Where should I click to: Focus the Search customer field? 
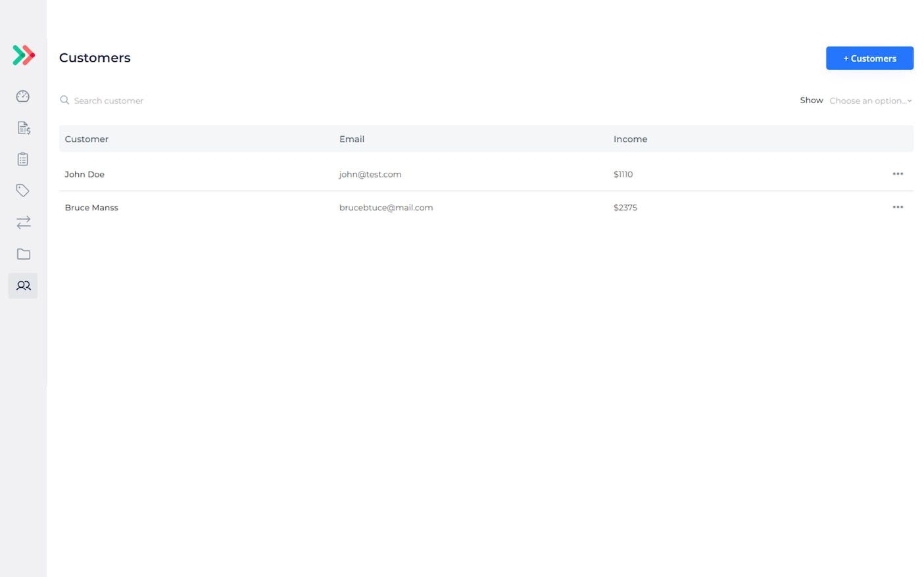pos(109,101)
